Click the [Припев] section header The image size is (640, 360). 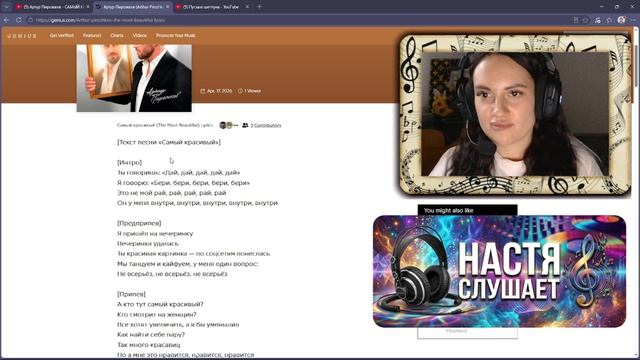131,294
